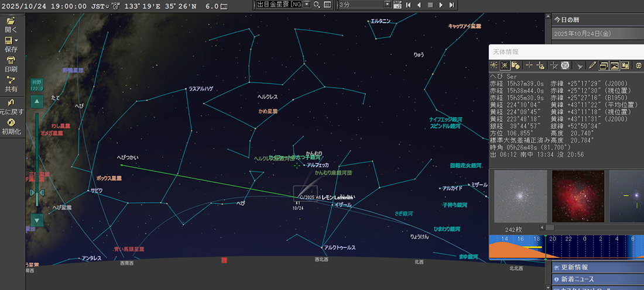The height and width of the screenshot is (290, 644).
Task: Toggle the highlighted center-target icon in 天体情報 toolbar
Action: tap(505, 65)
